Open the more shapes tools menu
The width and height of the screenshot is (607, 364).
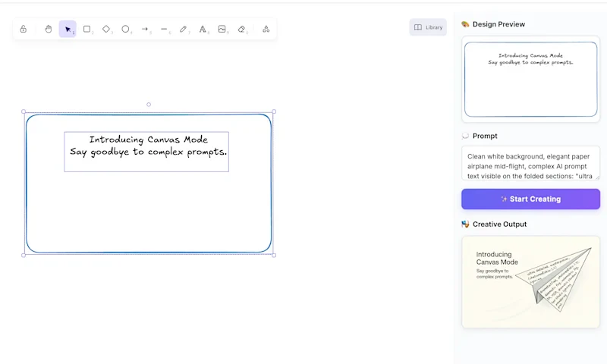point(266,29)
